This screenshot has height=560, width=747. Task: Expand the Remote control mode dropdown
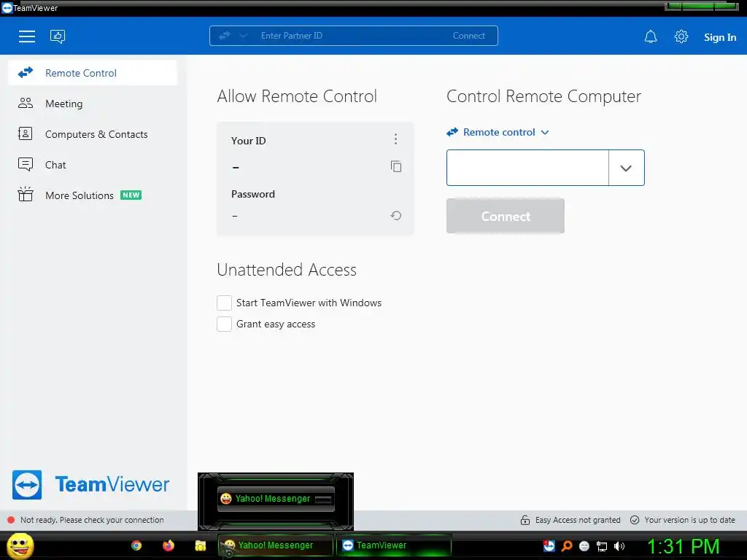tap(498, 133)
